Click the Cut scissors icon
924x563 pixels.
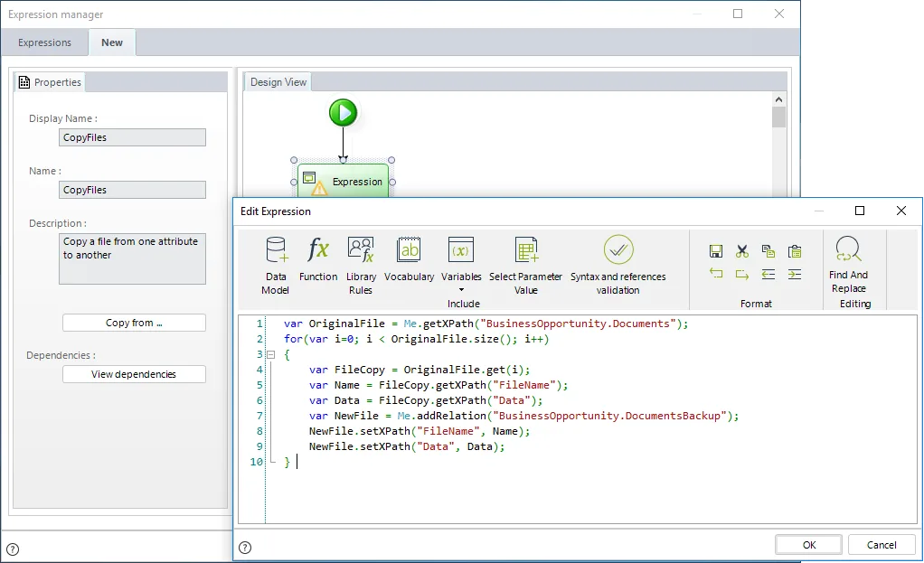(742, 251)
